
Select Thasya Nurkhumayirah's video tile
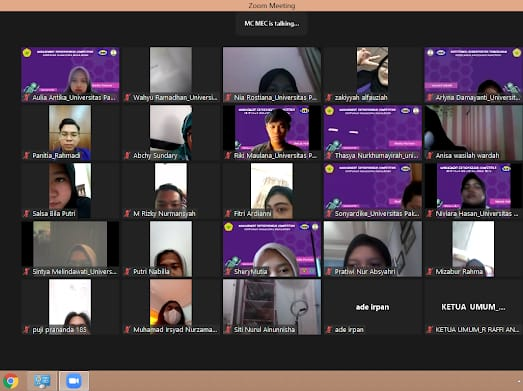tap(373, 132)
